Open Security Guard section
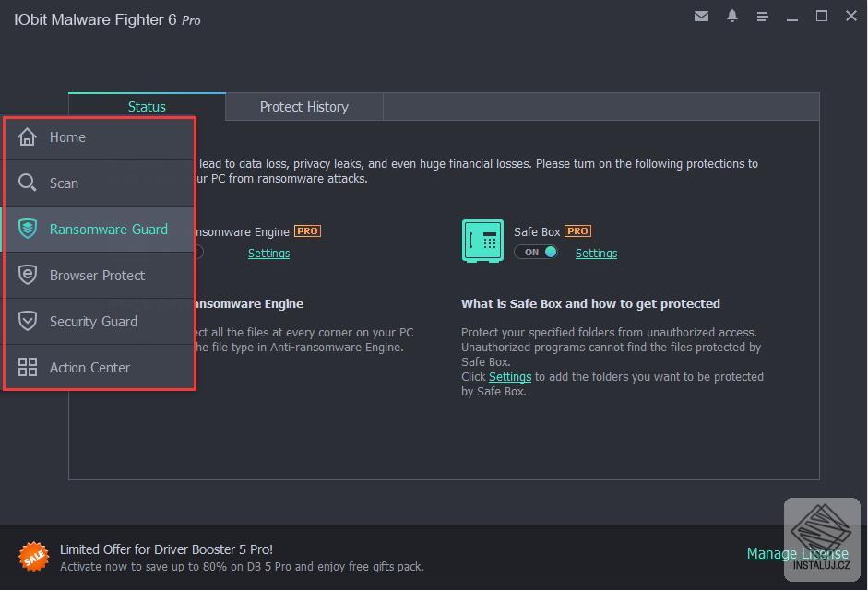 tap(99, 321)
